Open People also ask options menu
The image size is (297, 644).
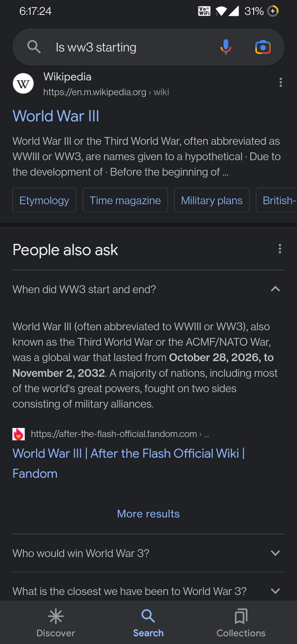(x=280, y=249)
